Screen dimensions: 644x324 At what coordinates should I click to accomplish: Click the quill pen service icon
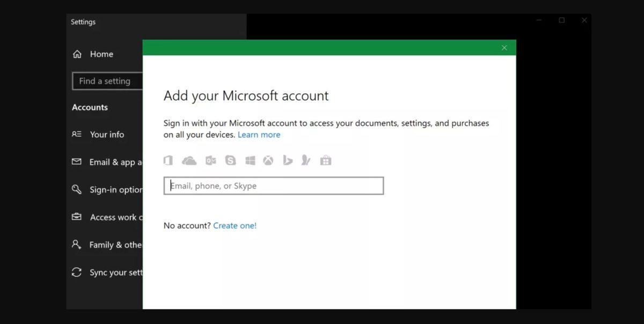[306, 160]
